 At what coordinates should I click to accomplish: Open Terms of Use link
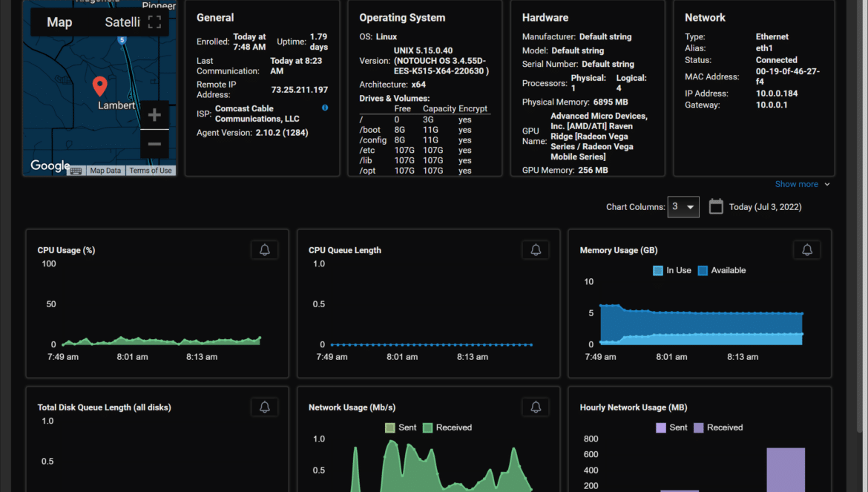tap(151, 171)
